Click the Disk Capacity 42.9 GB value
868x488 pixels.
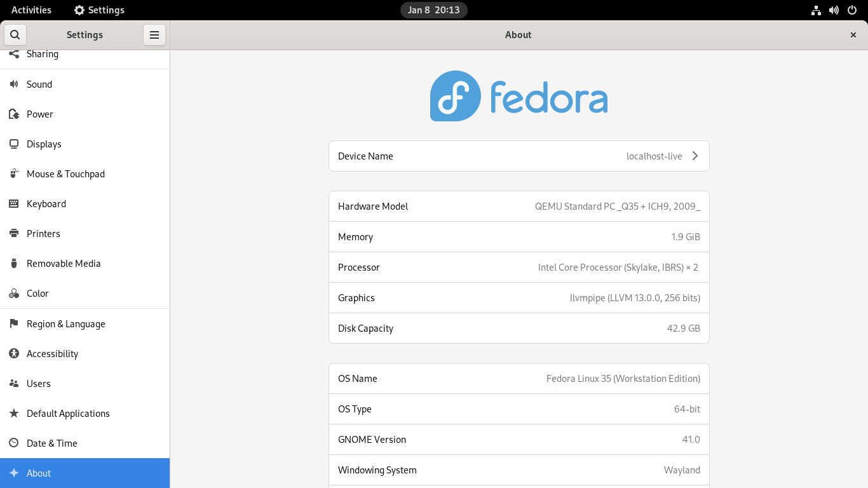[x=684, y=329]
